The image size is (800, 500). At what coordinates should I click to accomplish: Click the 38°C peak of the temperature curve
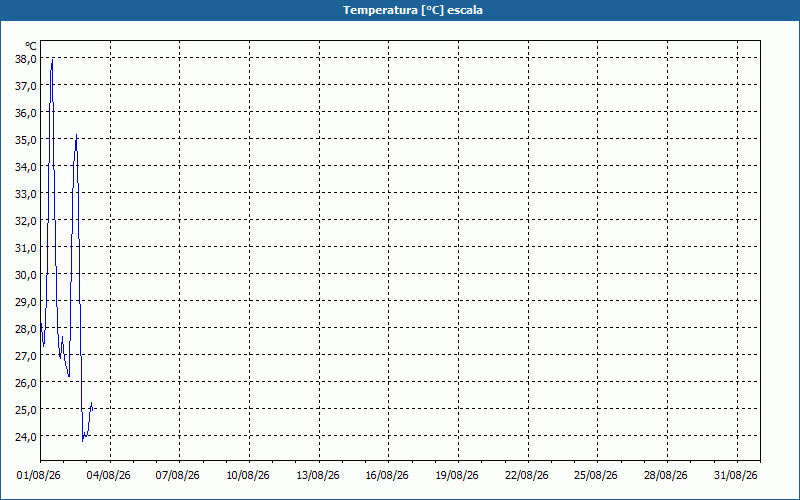click(53, 60)
